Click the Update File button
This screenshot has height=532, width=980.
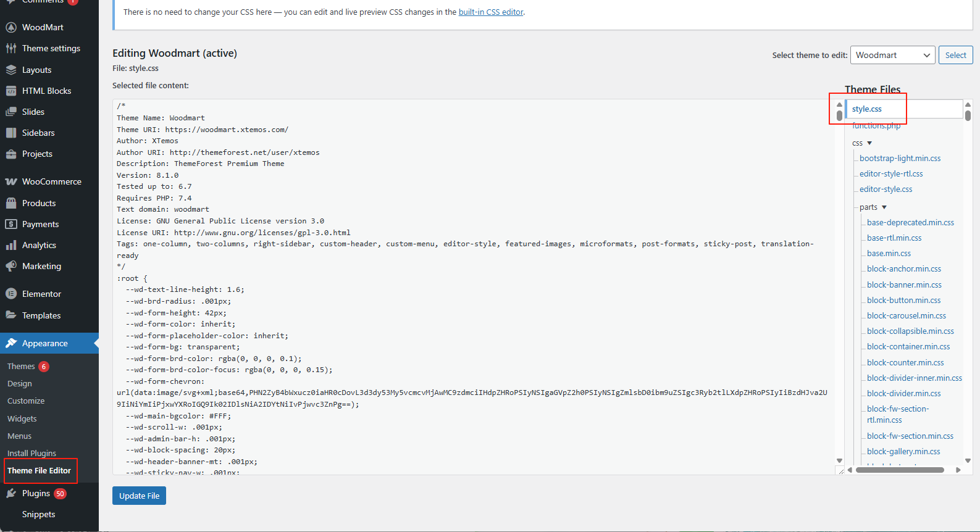(139, 496)
